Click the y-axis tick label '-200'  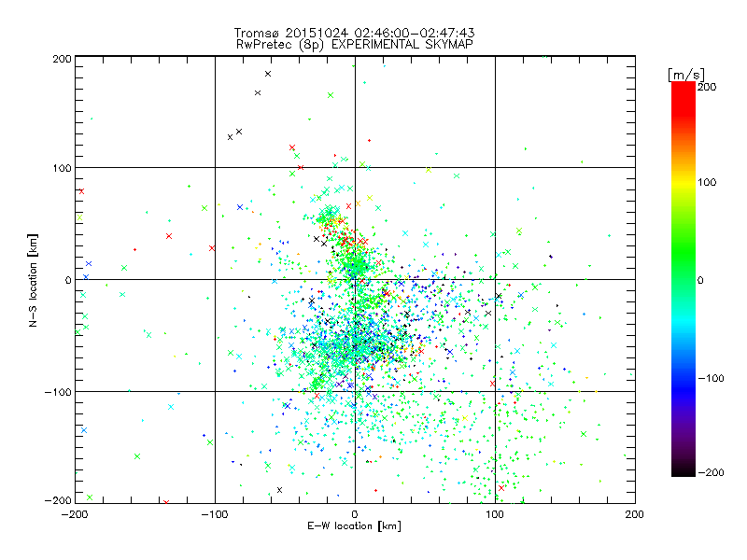[x=58, y=501]
